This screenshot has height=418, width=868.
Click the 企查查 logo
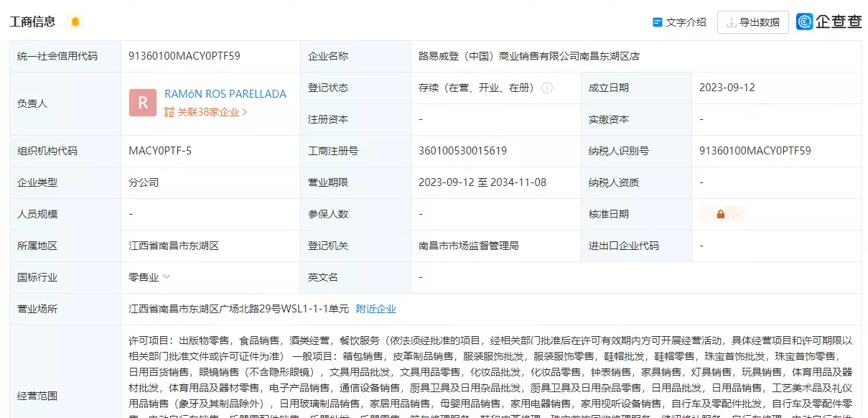[x=829, y=22]
